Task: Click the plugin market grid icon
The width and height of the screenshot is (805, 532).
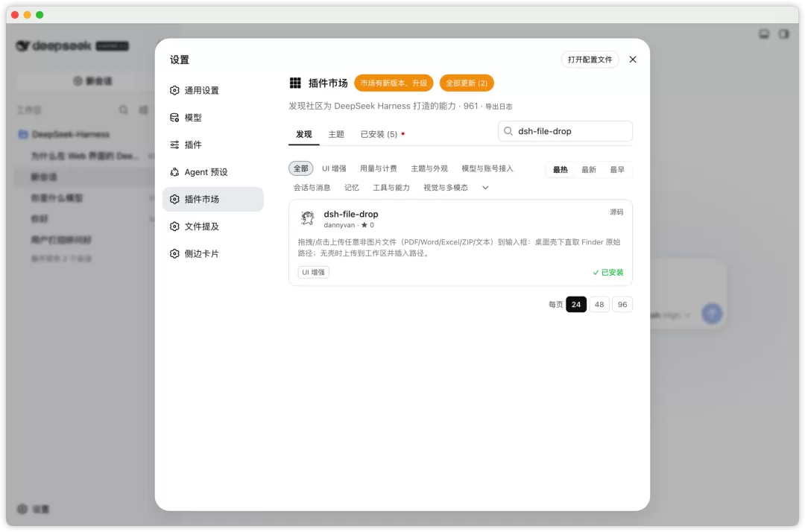Action: tap(295, 83)
